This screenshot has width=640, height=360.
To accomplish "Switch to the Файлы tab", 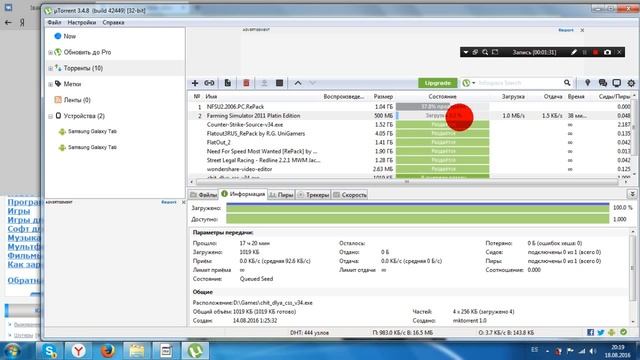I will pyautogui.click(x=204, y=195).
